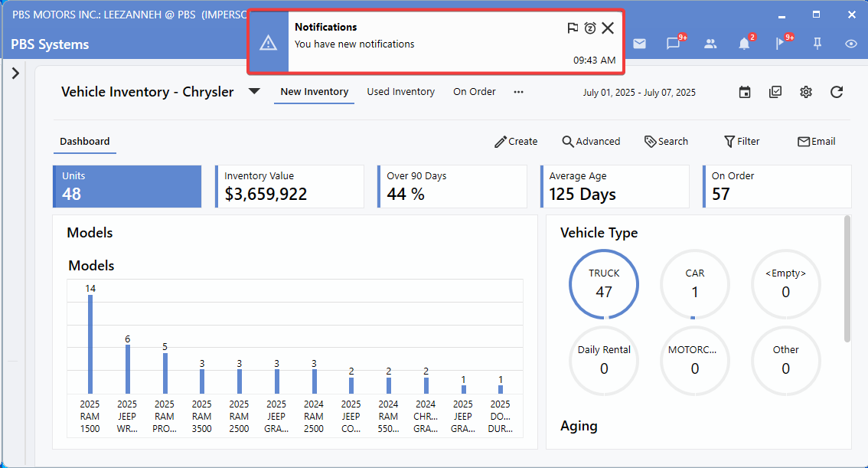Expand the left sidebar chevron
The height and width of the screenshot is (468, 868).
click(x=15, y=74)
